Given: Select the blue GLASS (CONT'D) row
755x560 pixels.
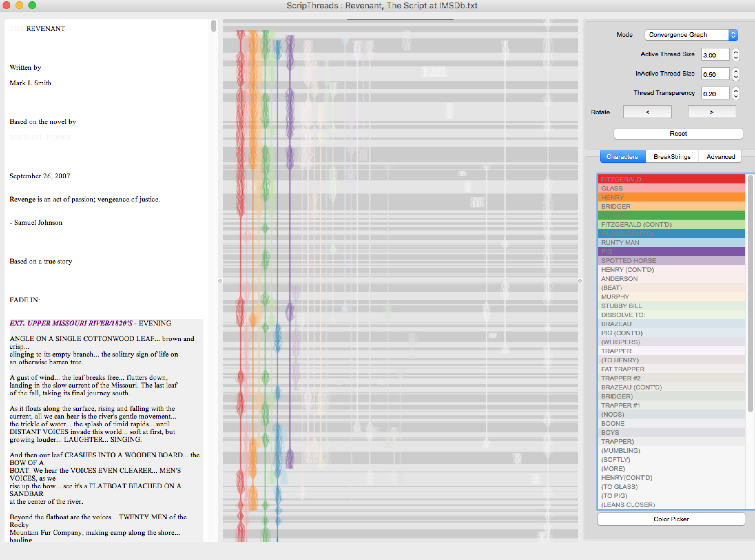Looking at the screenshot, I should [671, 233].
